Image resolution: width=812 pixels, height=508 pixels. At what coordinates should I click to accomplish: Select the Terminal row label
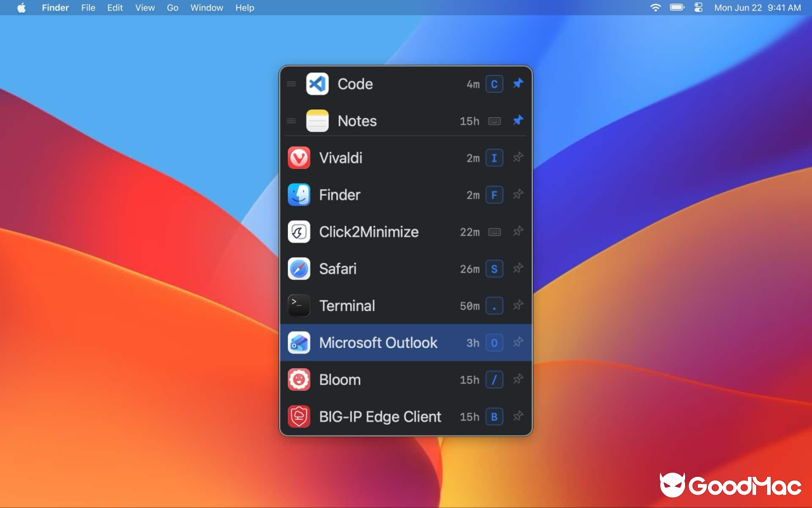(347, 305)
